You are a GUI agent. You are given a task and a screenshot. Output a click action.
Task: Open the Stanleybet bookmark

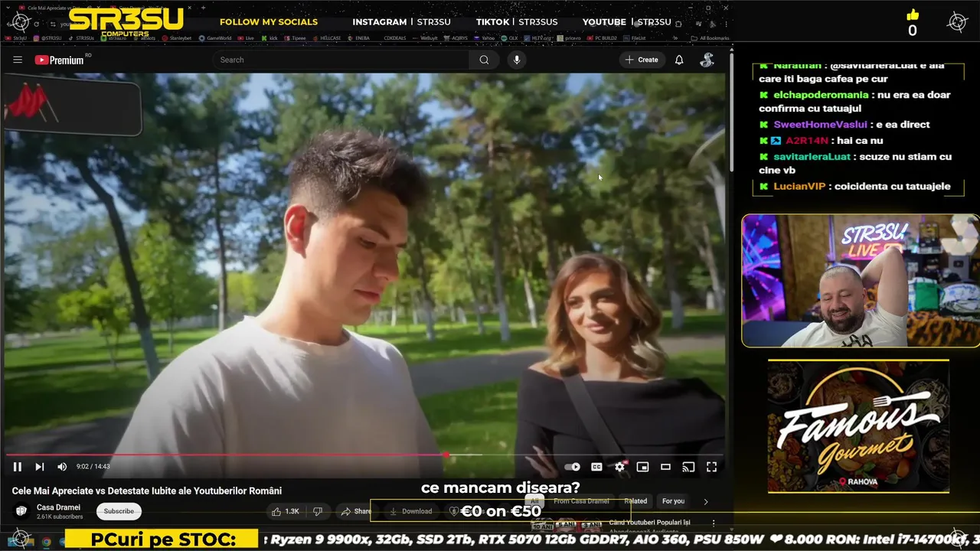176,37
